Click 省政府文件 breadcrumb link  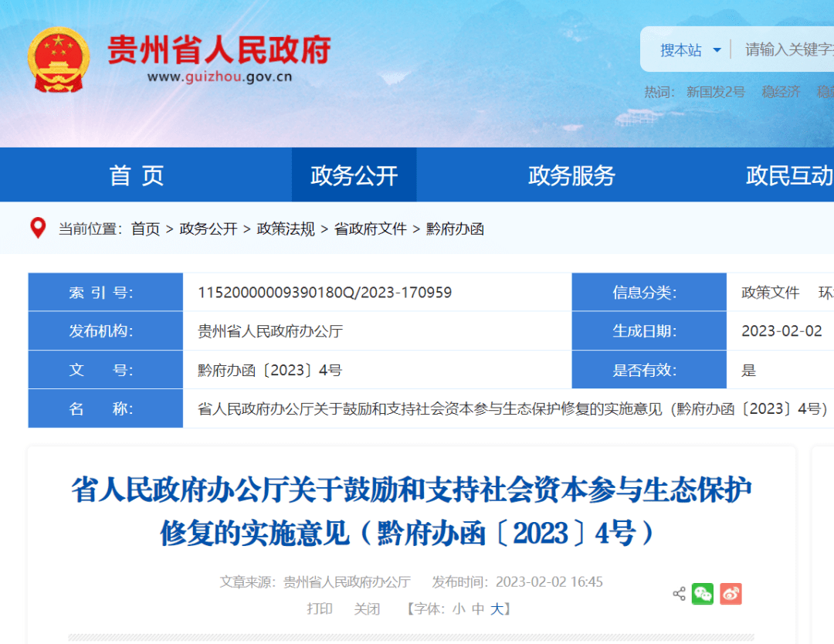[370, 229]
